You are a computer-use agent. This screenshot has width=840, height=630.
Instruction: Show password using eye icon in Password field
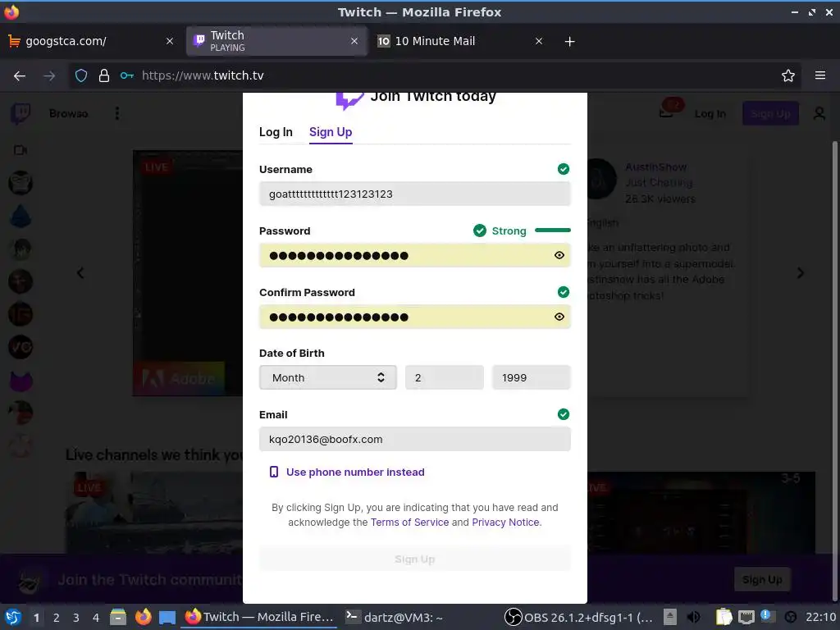pyautogui.click(x=559, y=256)
